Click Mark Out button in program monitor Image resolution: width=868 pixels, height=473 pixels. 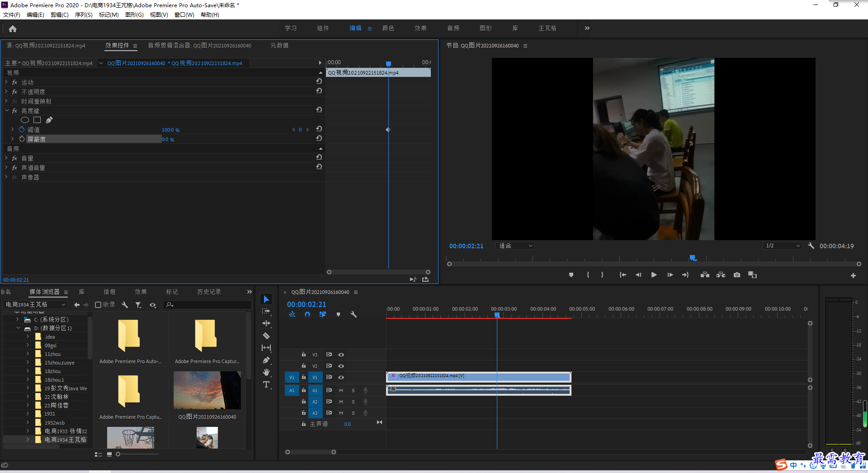(602, 275)
